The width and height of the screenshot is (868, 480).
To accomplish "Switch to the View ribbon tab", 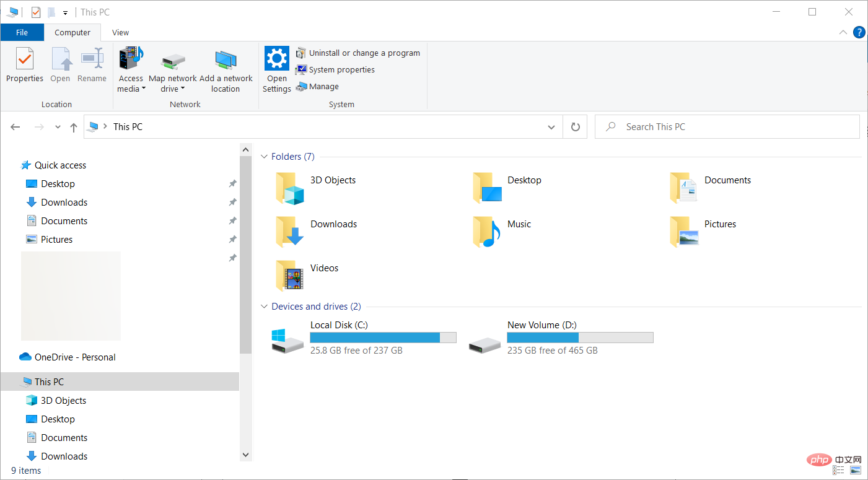I will tap(121, 33).
